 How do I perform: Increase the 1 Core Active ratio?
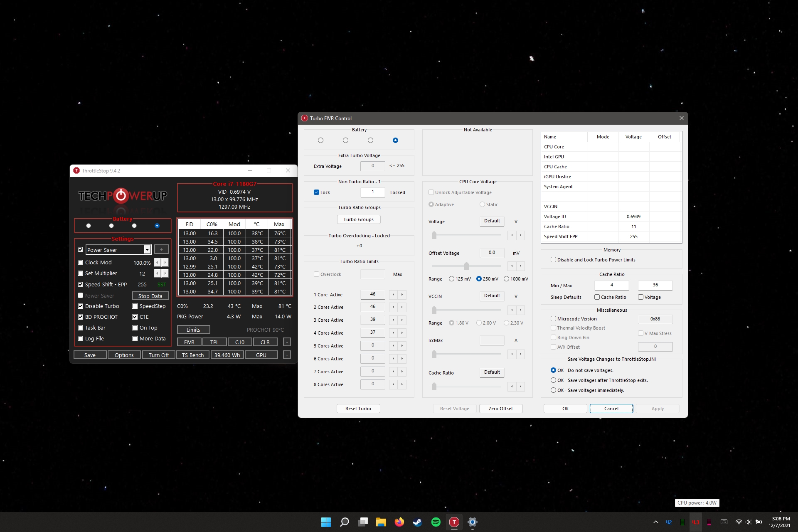pyautogui.click(x=402, y=295)
